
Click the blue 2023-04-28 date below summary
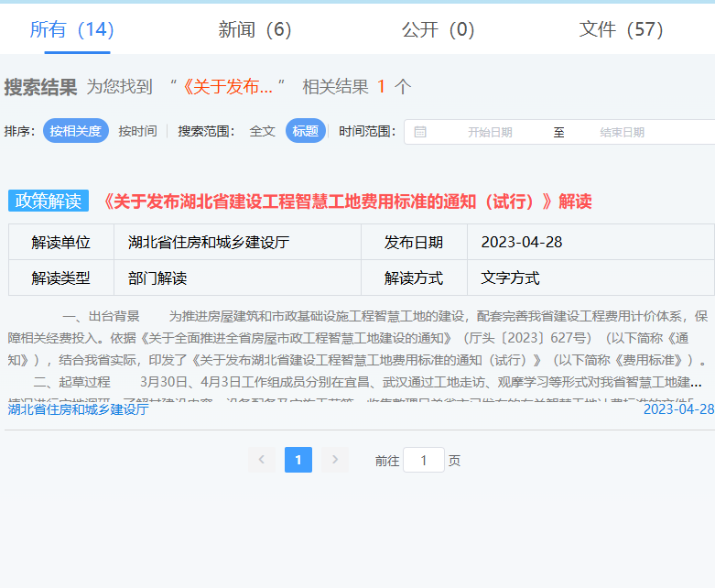pyautogui.click(x=677, y=409)
